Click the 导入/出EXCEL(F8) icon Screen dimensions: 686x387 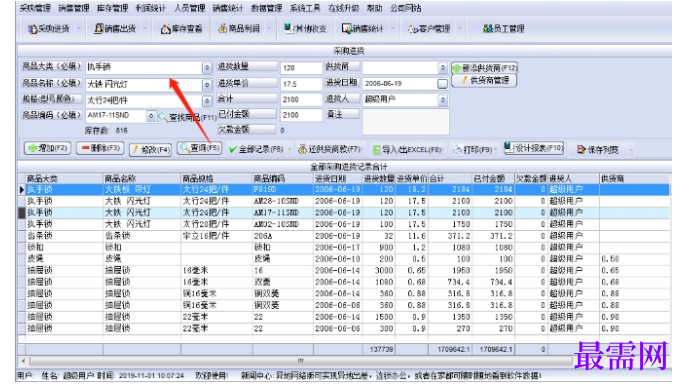376,150
